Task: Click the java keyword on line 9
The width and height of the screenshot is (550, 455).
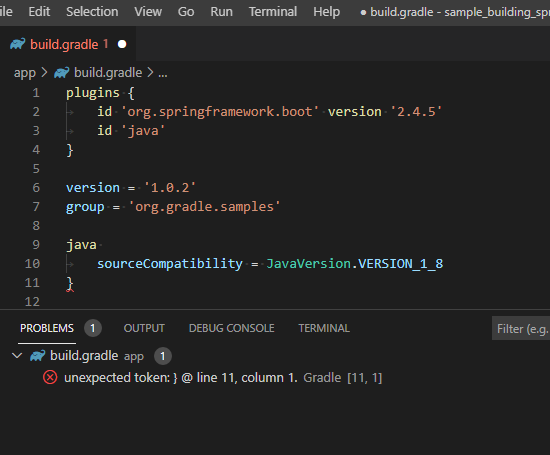Action: coord(81,245)
